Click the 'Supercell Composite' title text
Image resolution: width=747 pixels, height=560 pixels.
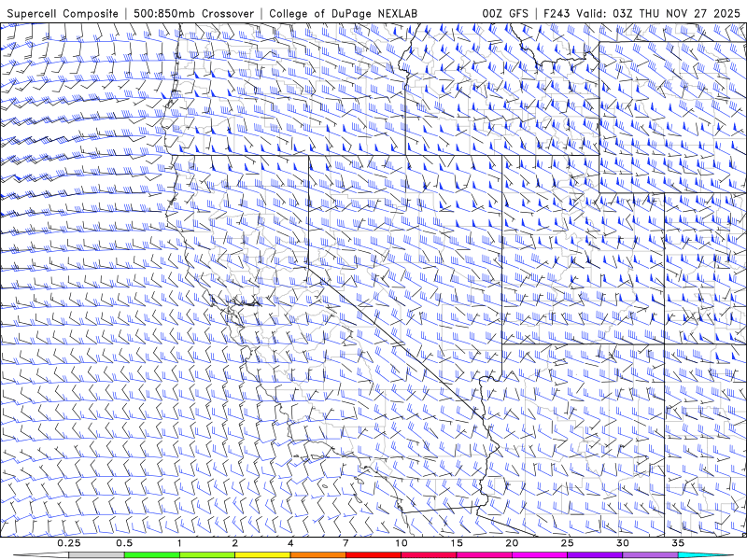(63, 14)
